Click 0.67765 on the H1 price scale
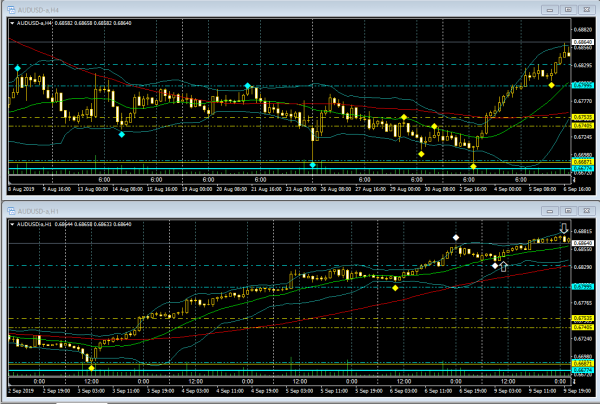This screenshot has height=404, width=600. [x=583, y=303]
